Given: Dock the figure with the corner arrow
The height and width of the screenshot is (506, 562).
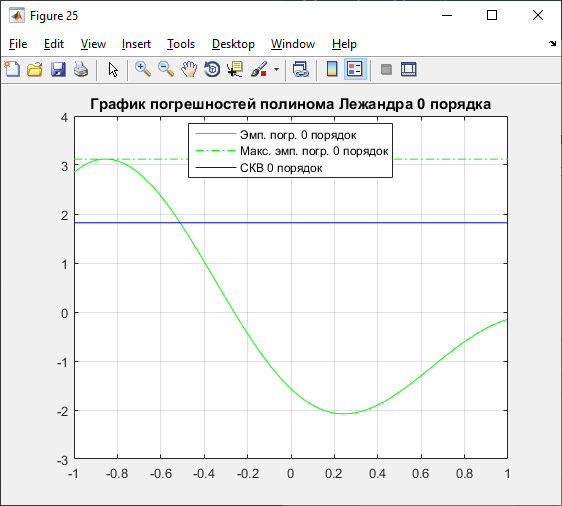Looking at the screenshot, I should (x=552, y=44).
